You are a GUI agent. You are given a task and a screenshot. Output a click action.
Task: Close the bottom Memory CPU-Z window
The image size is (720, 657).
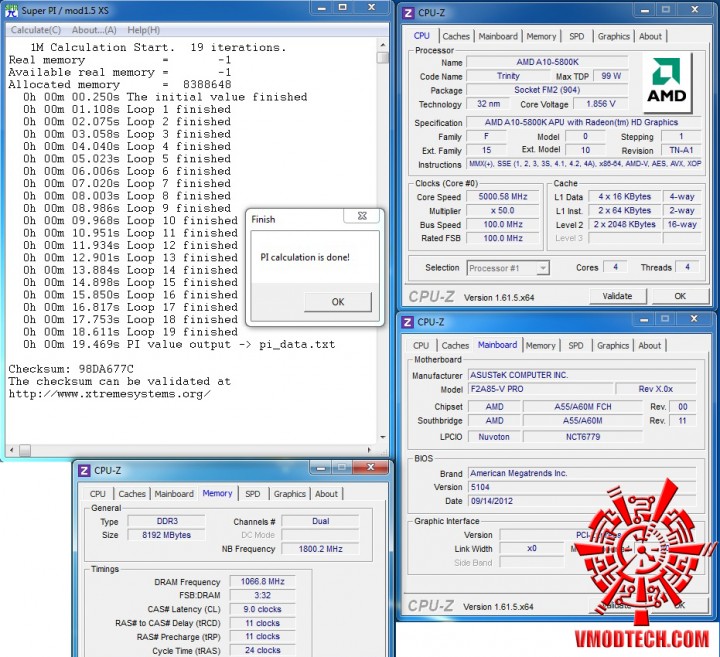point(371,467)
